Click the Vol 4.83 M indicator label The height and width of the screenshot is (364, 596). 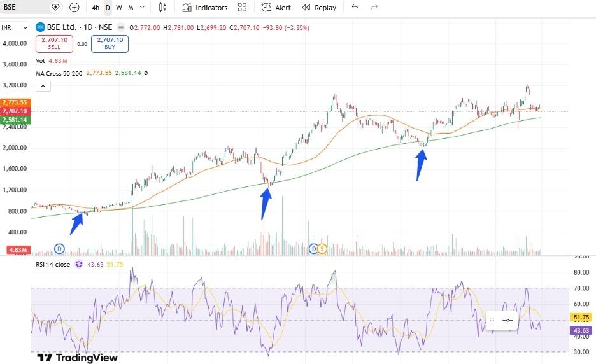point(52,61)
